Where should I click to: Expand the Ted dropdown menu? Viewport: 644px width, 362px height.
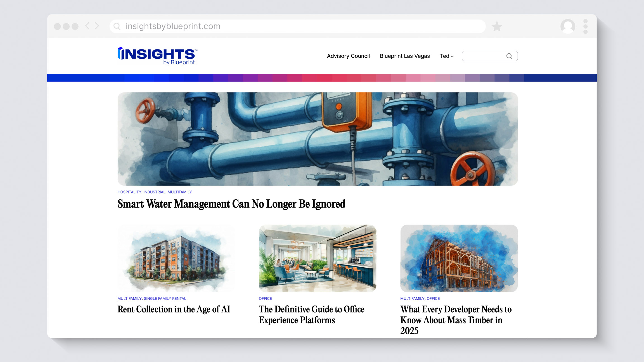pos(447,56)
